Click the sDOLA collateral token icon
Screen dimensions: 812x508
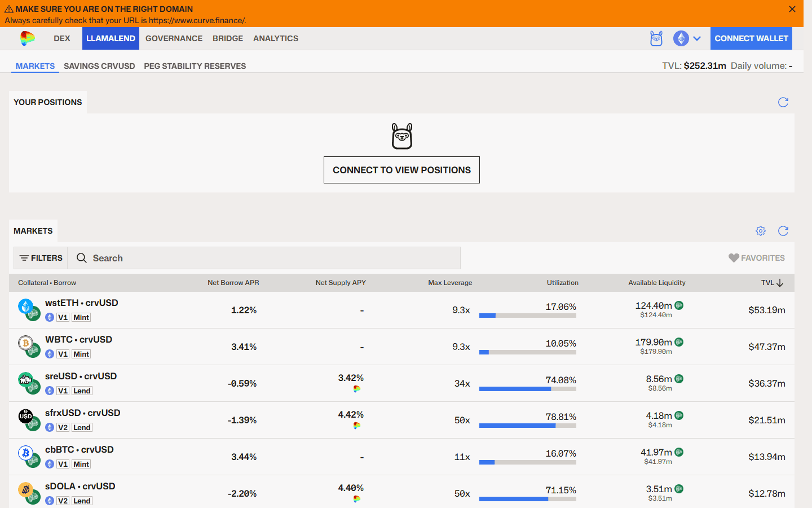click(25, 489)
